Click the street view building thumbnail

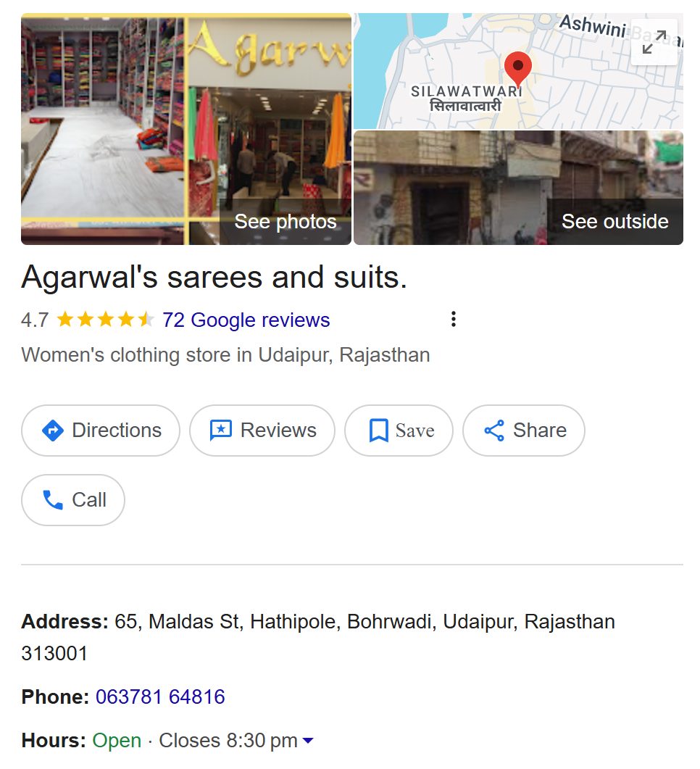coord(518,188)
